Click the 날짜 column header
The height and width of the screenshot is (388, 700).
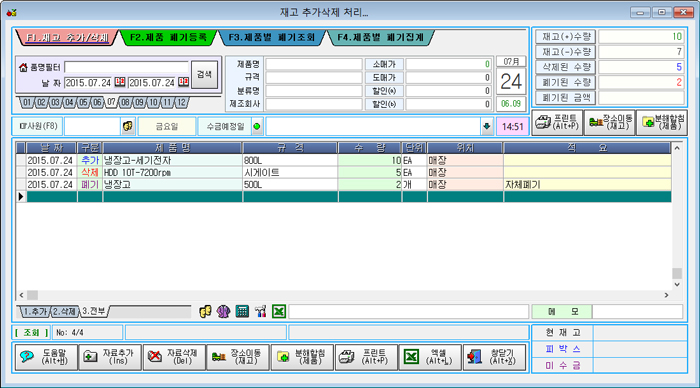pos(51,148)
